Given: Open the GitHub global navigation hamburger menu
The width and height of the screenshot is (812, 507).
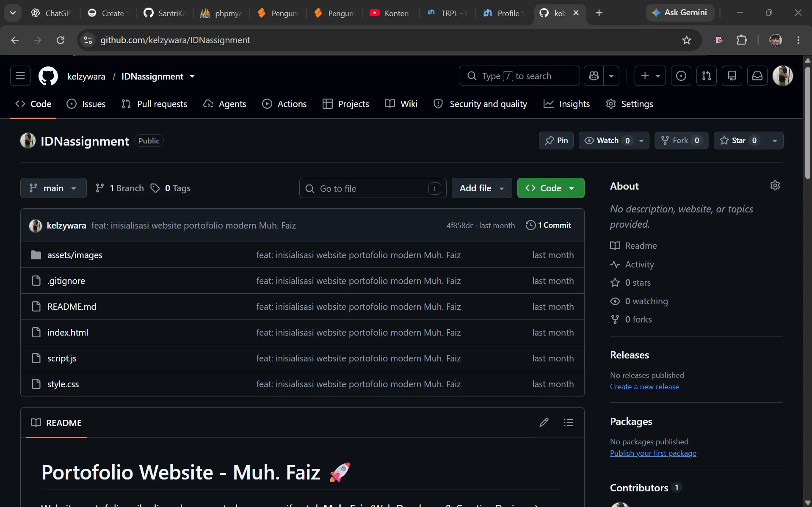Looking at the screenshot, I should (x=20, y=76).
